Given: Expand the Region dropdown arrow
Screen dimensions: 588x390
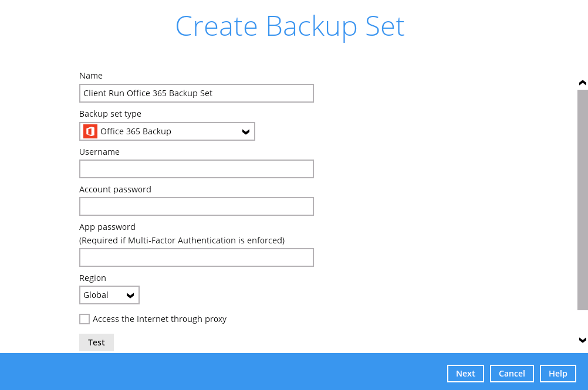Looking at the screenshot, I should (130, 296).
